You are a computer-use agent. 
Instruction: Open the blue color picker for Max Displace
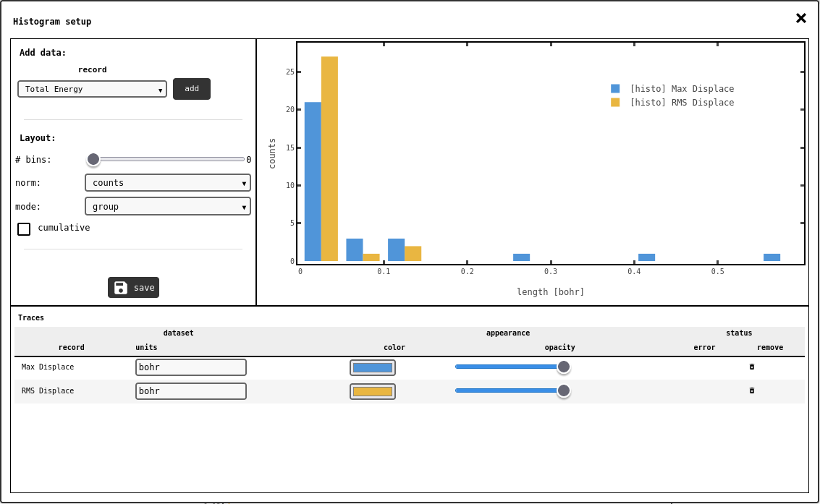pos(372,367)
